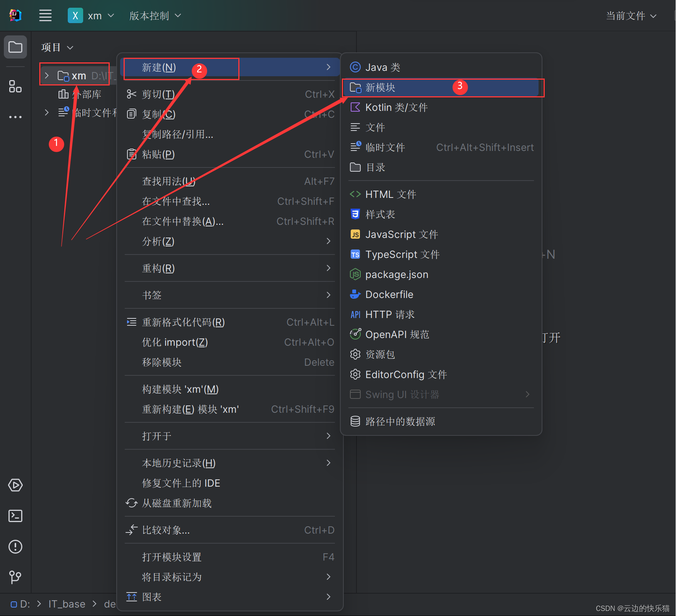
Task: Click the JS file icon
Action: pos(355,234)
